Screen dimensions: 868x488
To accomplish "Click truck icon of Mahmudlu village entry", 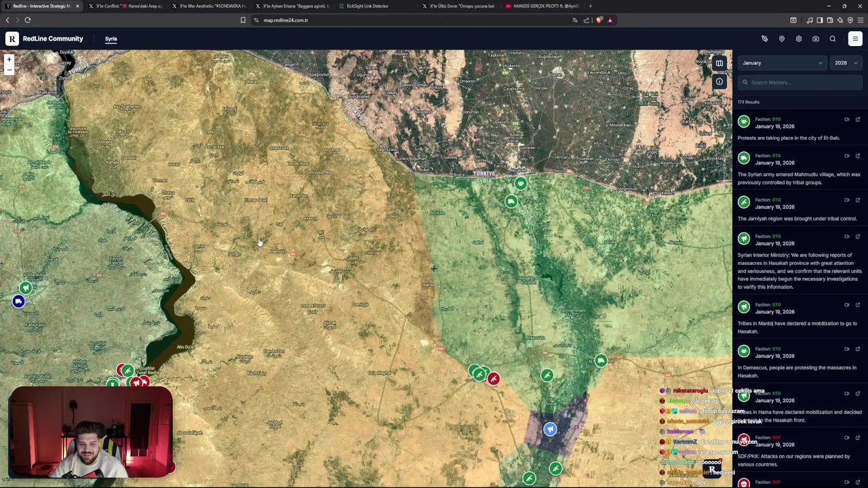I will pos(744,159).
